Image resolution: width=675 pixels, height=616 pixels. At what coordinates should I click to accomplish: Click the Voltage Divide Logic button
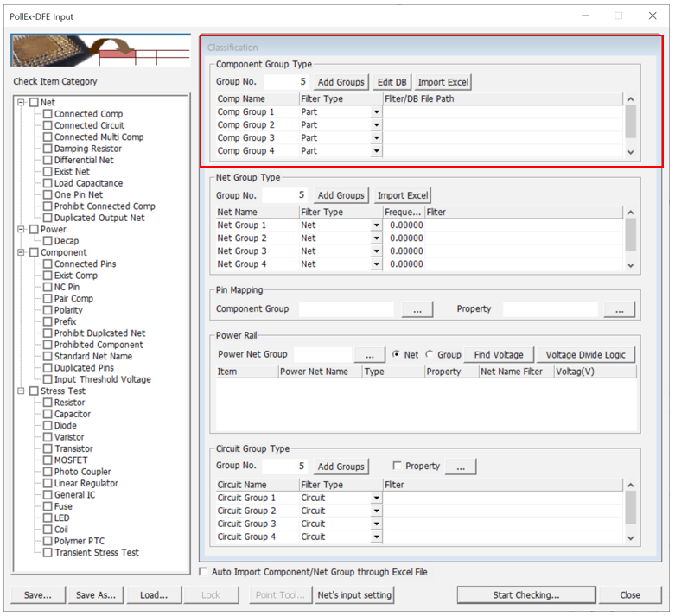[586, 355]
